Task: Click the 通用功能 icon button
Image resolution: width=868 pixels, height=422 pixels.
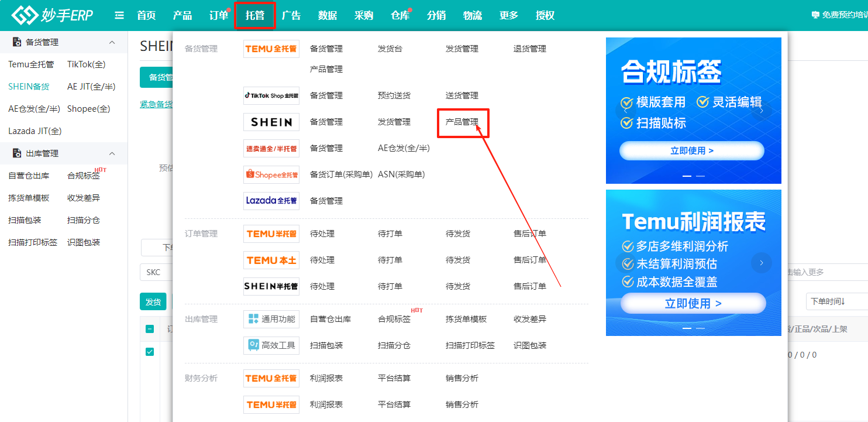Action: click(x=271, y=319)
